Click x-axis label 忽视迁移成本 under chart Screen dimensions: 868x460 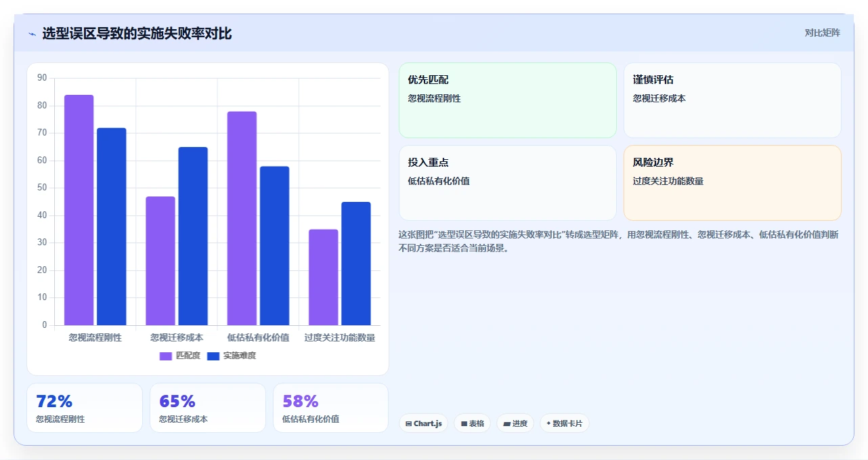pos(177,337)
